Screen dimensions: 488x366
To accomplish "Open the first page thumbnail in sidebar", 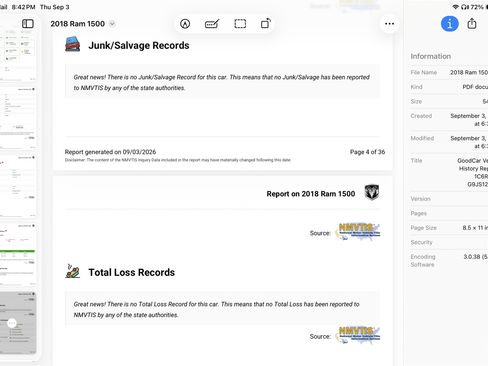I will 18,54.
